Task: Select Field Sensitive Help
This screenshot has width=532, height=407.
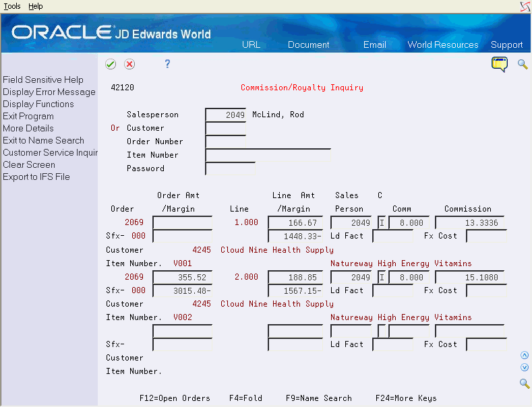Action: (x=43, y=80)
